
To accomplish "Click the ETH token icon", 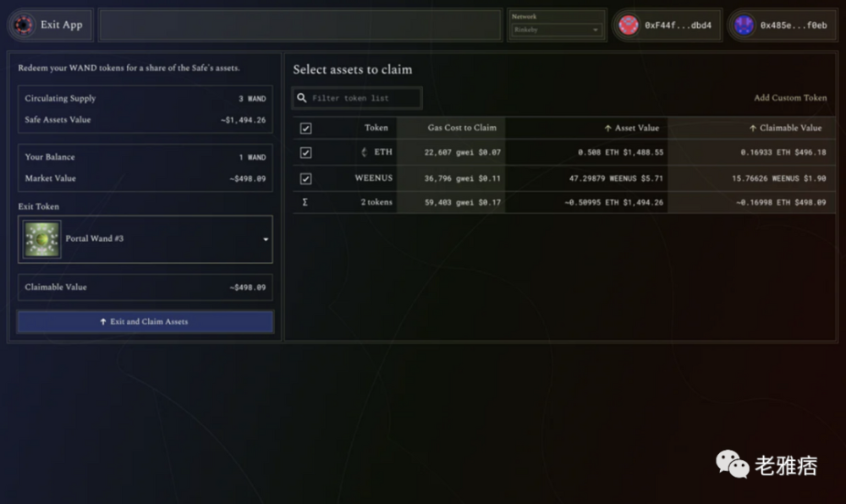I will [364, 152].
